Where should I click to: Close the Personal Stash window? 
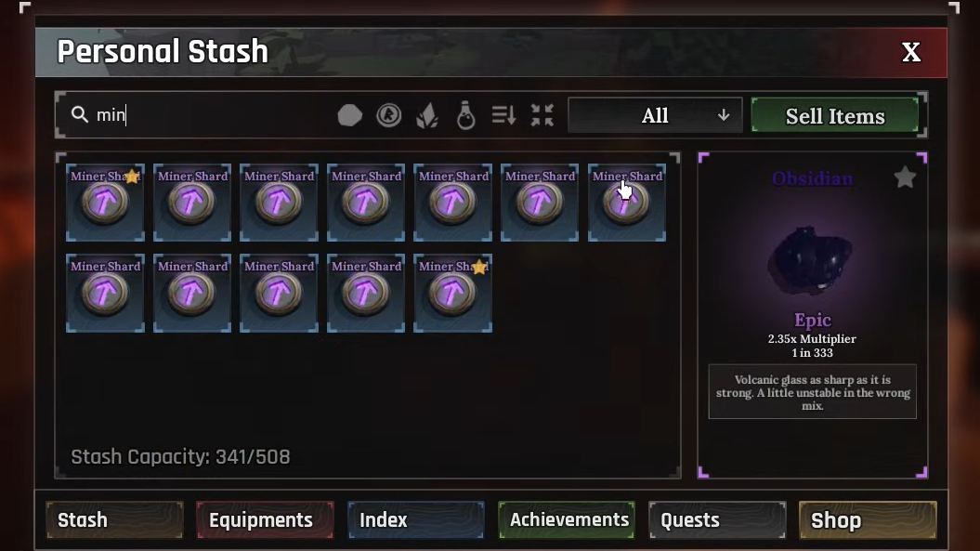tap(910, 53)
